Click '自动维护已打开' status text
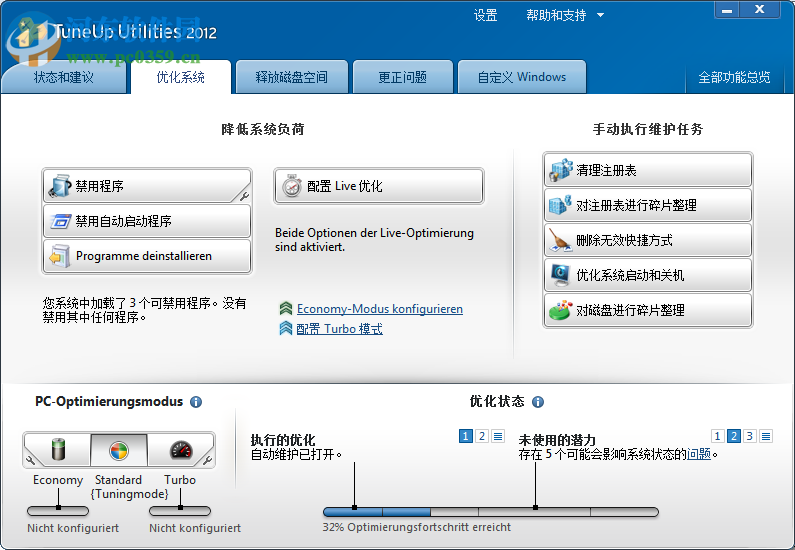Screen dimensions: 795x550 297,454
